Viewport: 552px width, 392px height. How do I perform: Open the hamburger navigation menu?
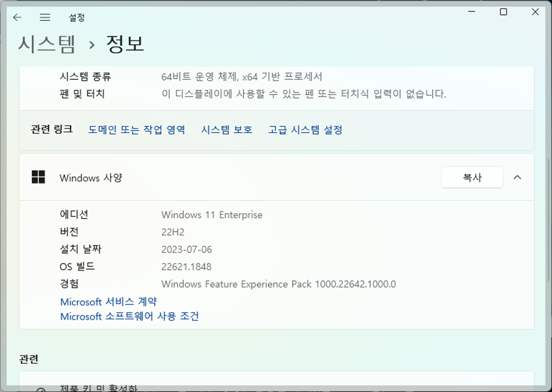pos(45,17)
